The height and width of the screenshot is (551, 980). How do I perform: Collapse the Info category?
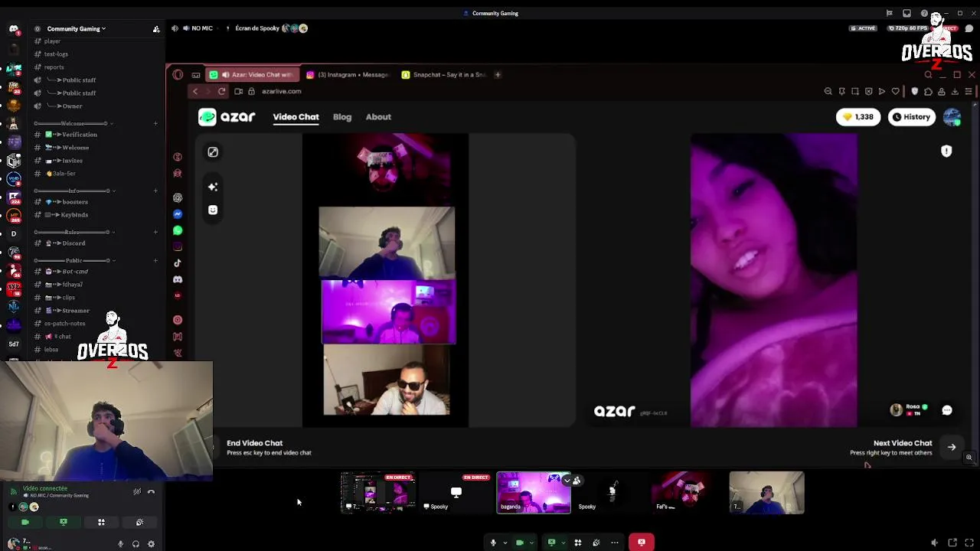(73, 191)
